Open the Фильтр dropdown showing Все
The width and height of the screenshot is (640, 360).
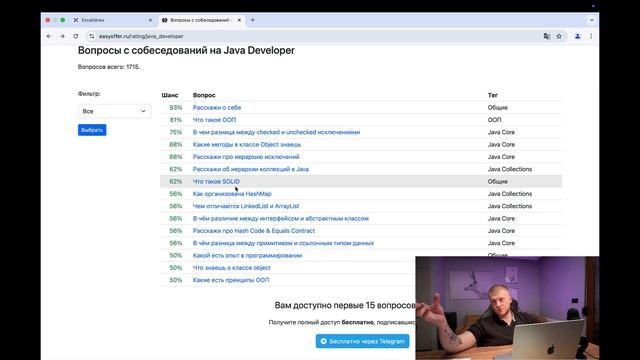tap(114, 111)
